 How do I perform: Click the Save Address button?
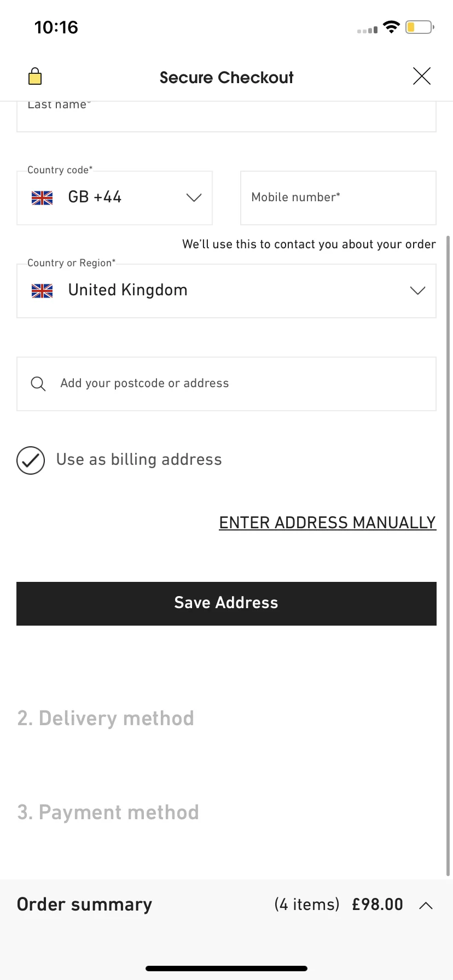tap(226, 604)
